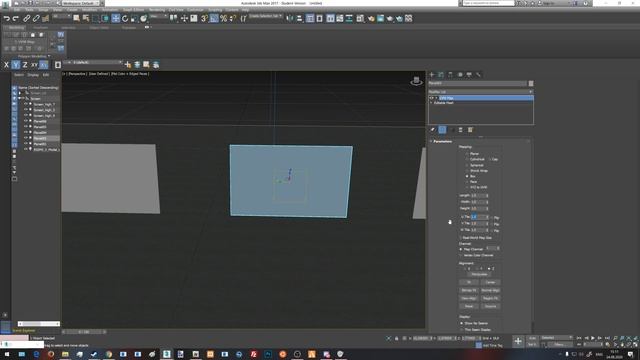
Task: Select Spherical mapping radio button
Action: [467, 165]
